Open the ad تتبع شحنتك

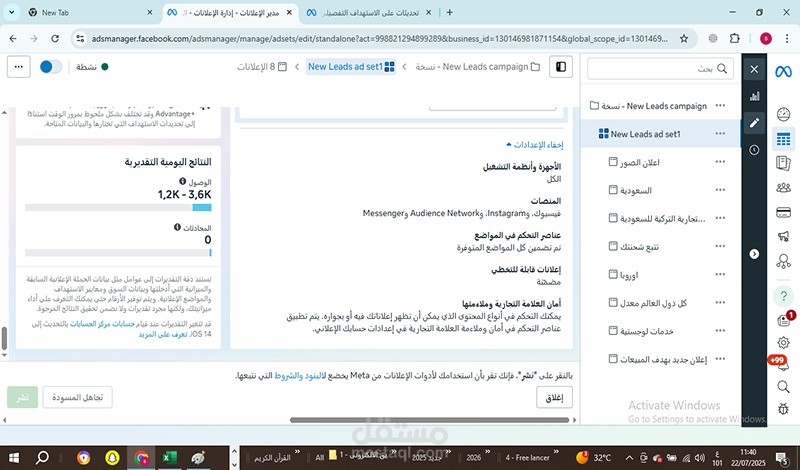pyautogui.click(x=634, y=247)
